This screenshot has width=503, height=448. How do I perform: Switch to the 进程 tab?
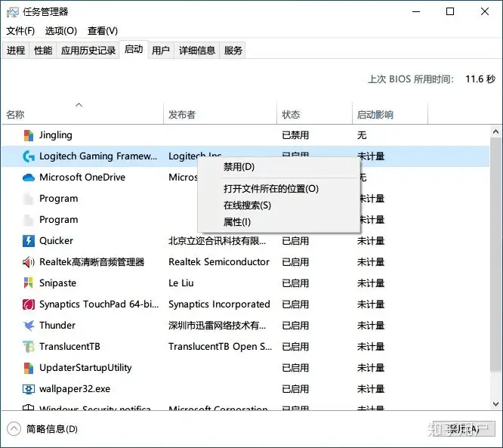pos(16,51)
